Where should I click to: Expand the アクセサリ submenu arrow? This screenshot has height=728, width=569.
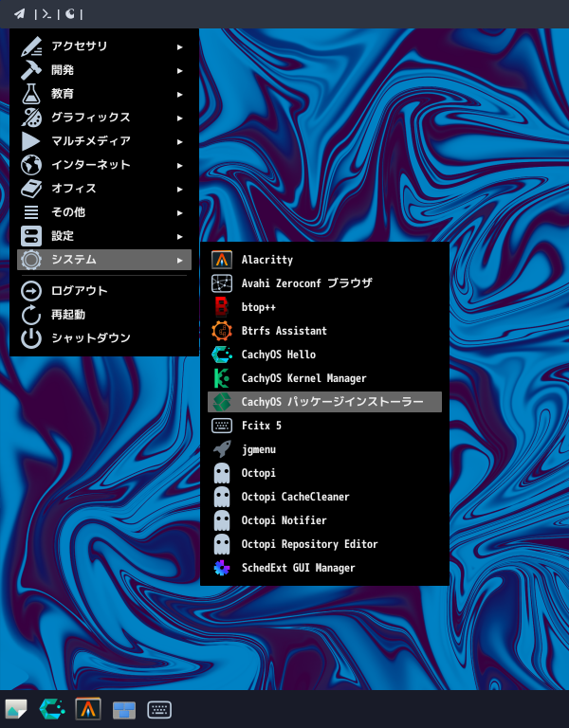(180, 46)
